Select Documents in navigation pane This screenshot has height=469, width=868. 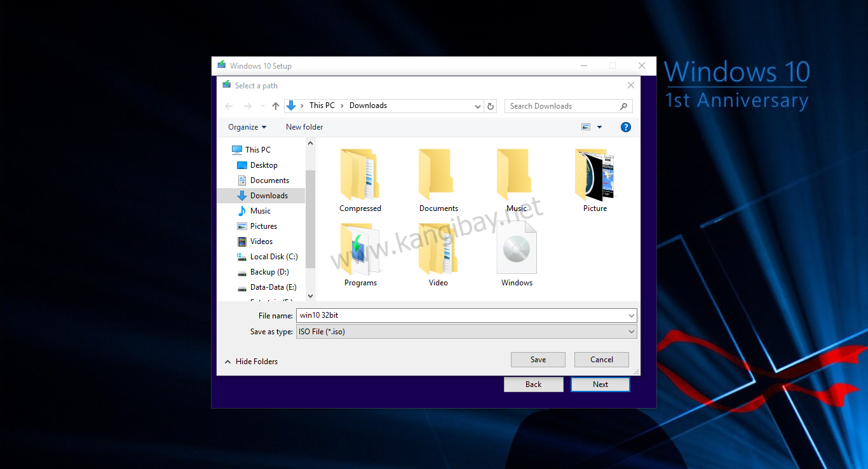click(263, 180)
